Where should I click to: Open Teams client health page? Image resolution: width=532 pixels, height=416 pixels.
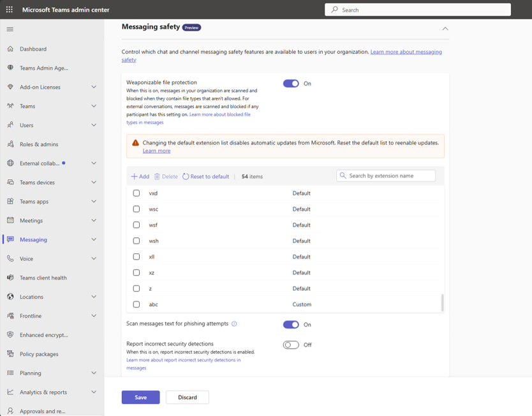43,278
